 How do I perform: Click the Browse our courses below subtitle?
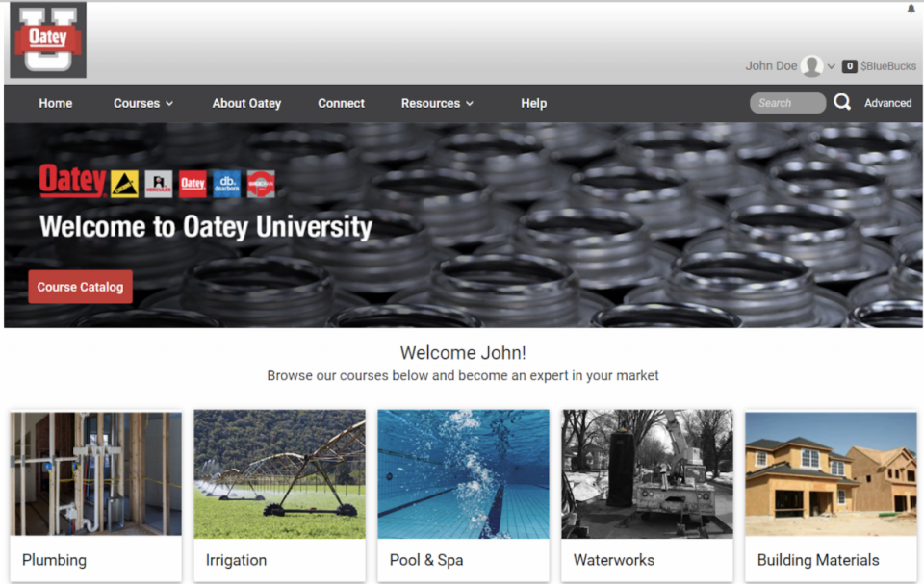point(463,376)
